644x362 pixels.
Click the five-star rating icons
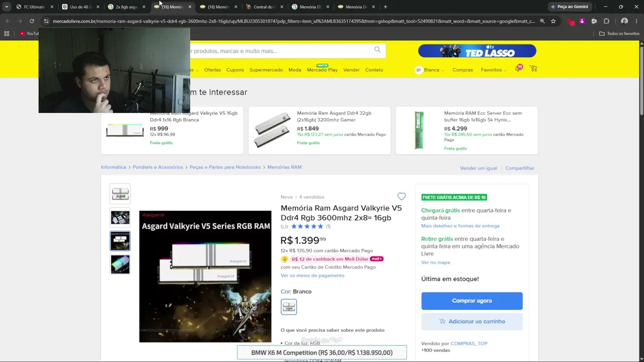point(307,226)
